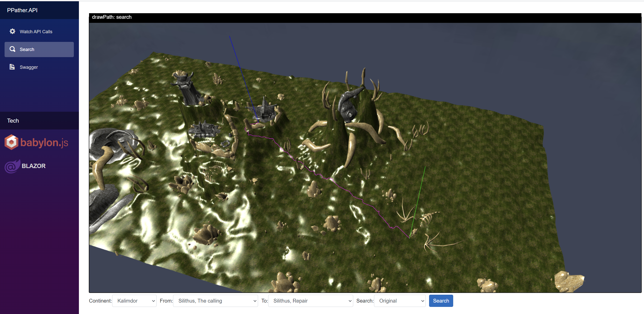Click the gear icon beside Watch API Calls

click(x=12, y=31)
